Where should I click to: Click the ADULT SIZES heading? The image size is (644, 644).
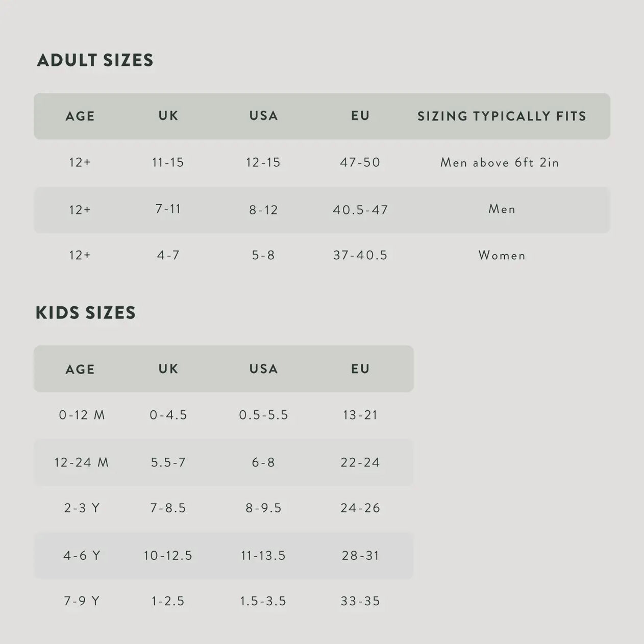tap(95, 60)
